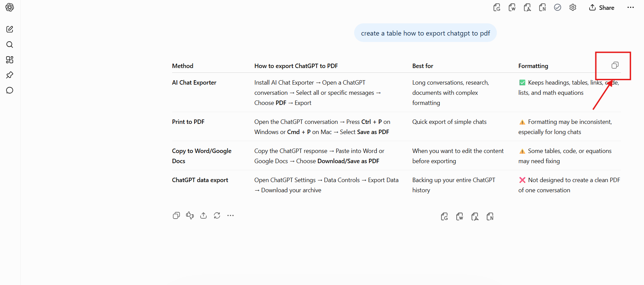The height and width of the screenshot is (285, 644).
Task: Export response to PDF below table
Action: coord(475,217)
